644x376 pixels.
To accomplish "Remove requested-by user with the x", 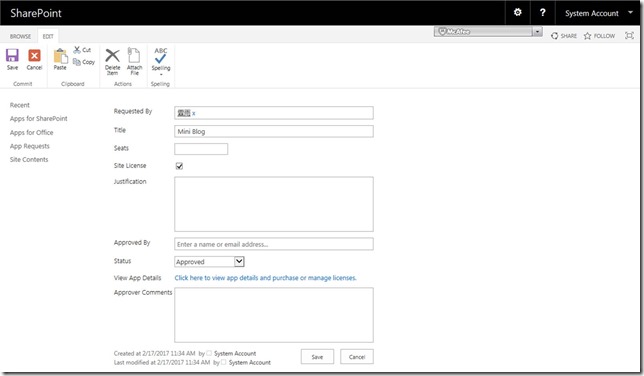I will pyautogui.click(x=194, y=113).
